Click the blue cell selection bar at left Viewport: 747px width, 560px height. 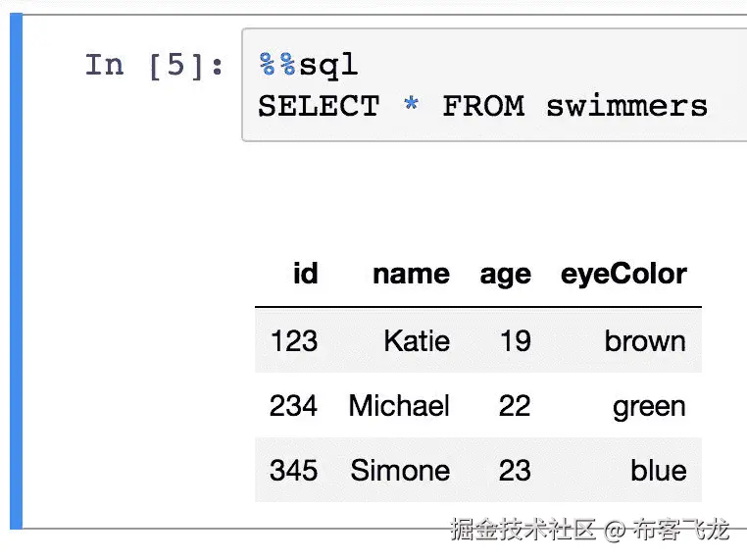16,275
